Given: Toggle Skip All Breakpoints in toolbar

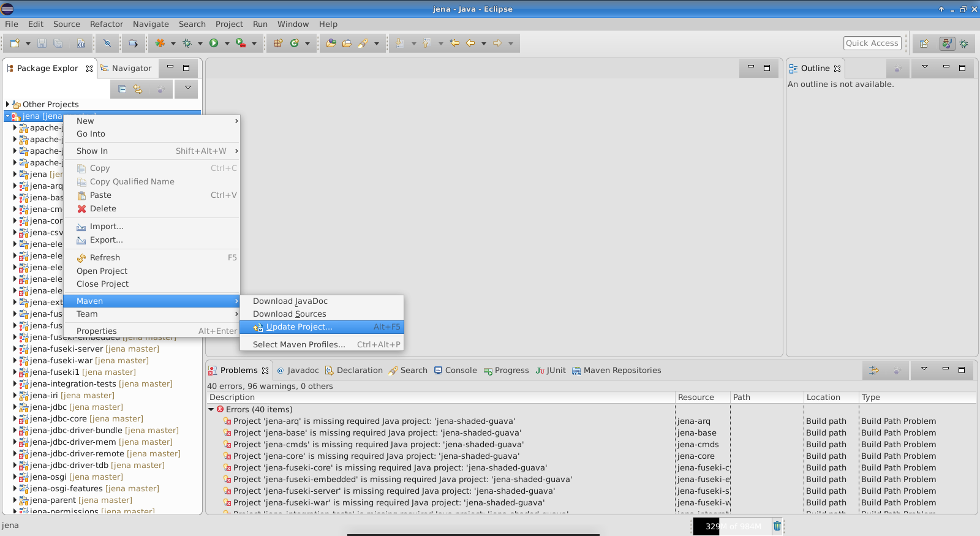Looking at the screenshot, I should click(107, 43).
